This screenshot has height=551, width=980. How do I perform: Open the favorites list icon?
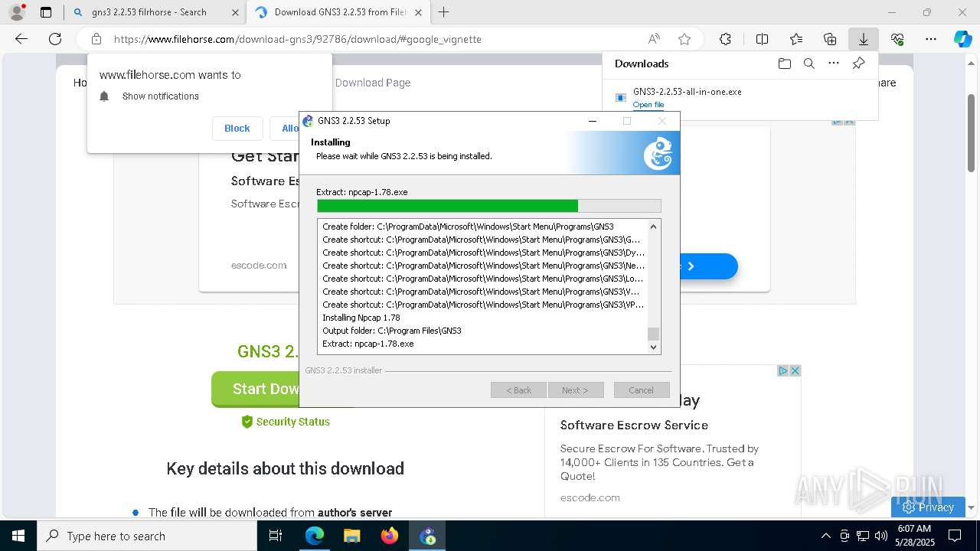point(796,39)
